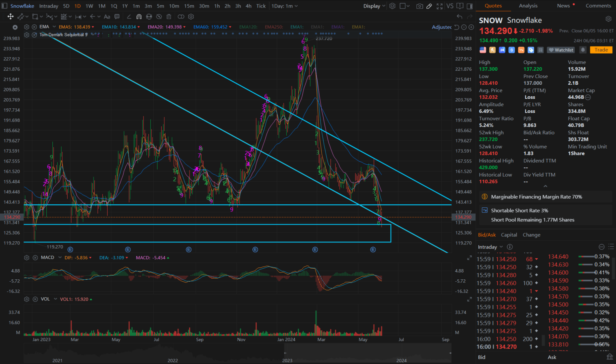Lock all drawings with the lock icon
The width and height of the screenshot is (616, 364).
[149, 16]
